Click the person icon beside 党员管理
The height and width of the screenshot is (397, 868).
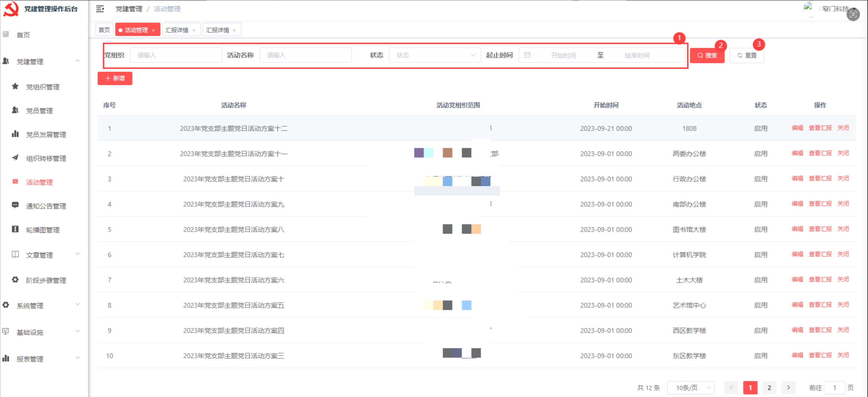(15, 110)
